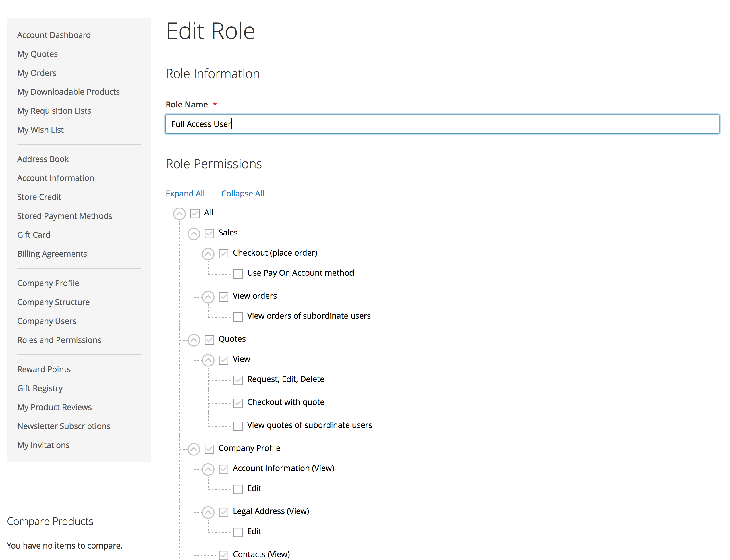Click the Expand All link
The image size is (730, 560).
tap(185, 193)
